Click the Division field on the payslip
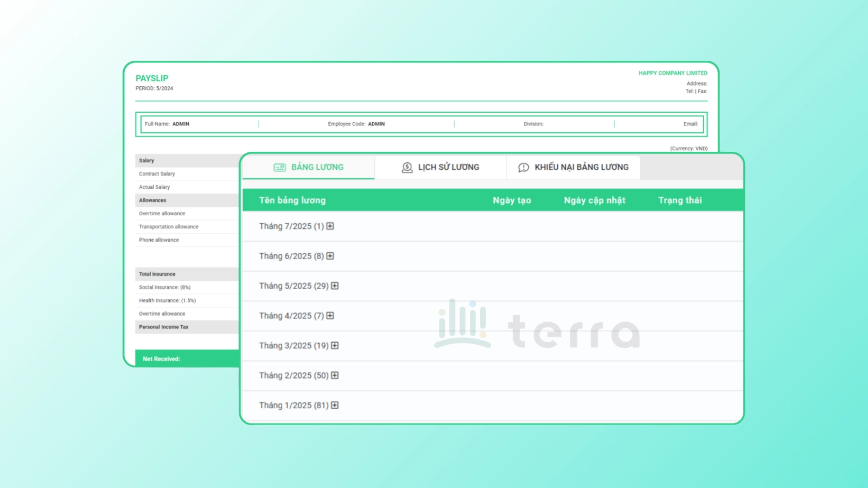The image size is (868, 488). point(533,124)
